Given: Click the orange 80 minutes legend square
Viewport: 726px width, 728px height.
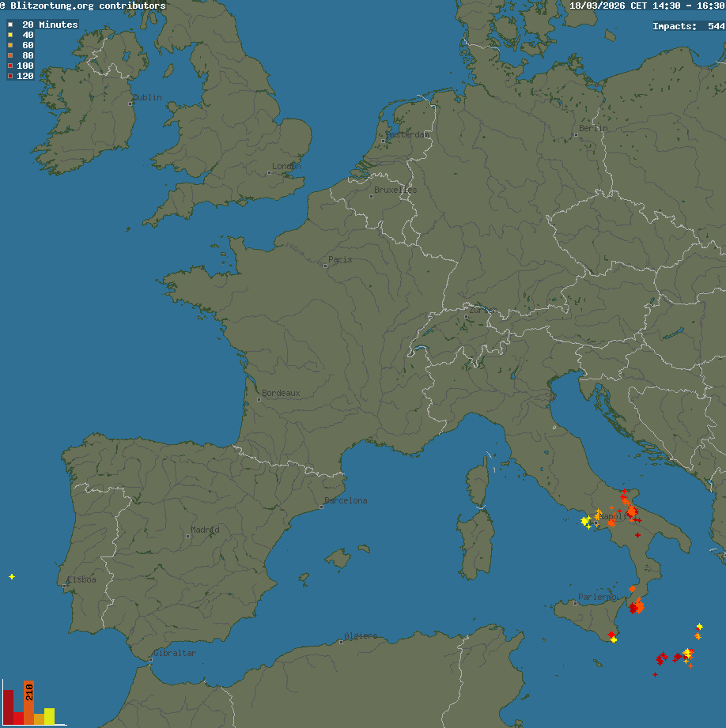Looking at the screenshot, I should (x=10, y=55).
